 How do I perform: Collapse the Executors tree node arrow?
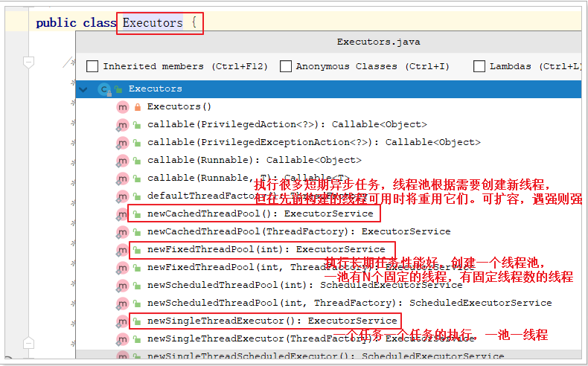click(x=83, y=89)
